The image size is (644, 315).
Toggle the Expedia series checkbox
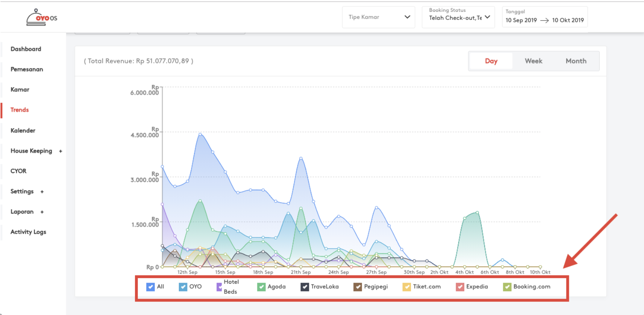(460, 287)
